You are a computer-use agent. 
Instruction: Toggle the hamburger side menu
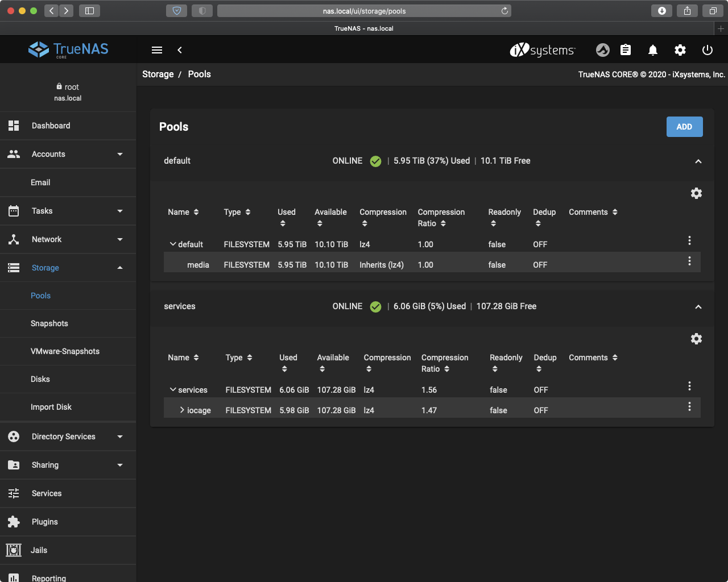pos(157,50)
